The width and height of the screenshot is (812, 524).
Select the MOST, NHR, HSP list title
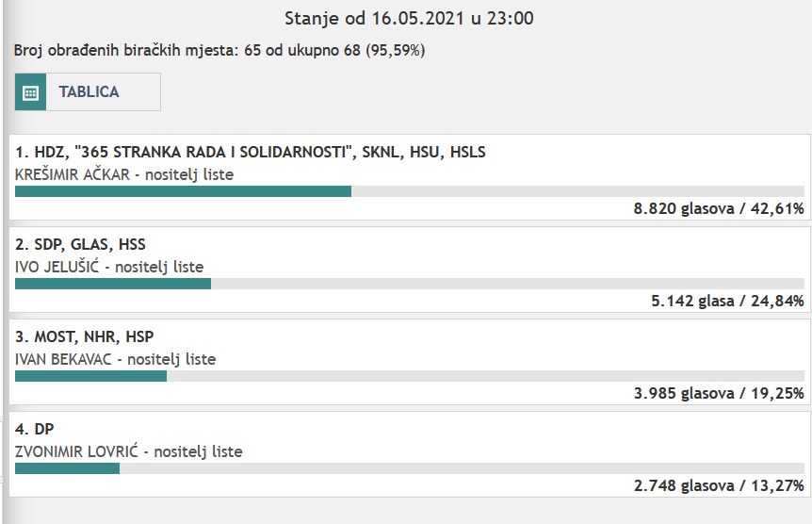[85, 336]
